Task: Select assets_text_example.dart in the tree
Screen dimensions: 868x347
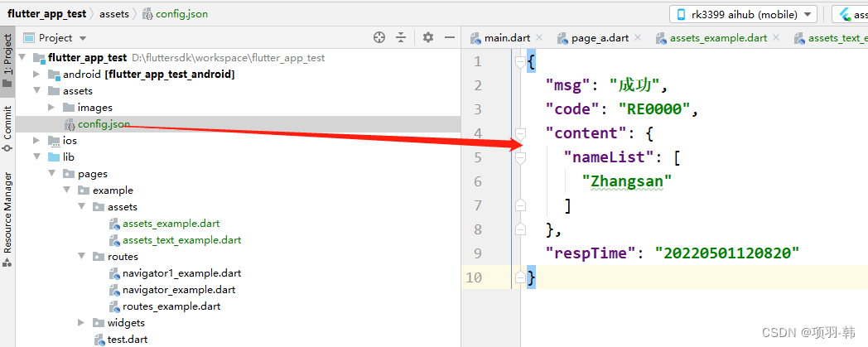Action: [x=182, y=240]
